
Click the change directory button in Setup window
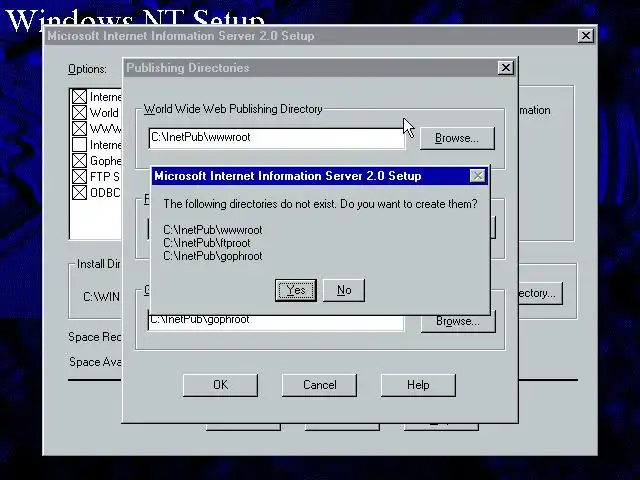click(x=540, y=293)
